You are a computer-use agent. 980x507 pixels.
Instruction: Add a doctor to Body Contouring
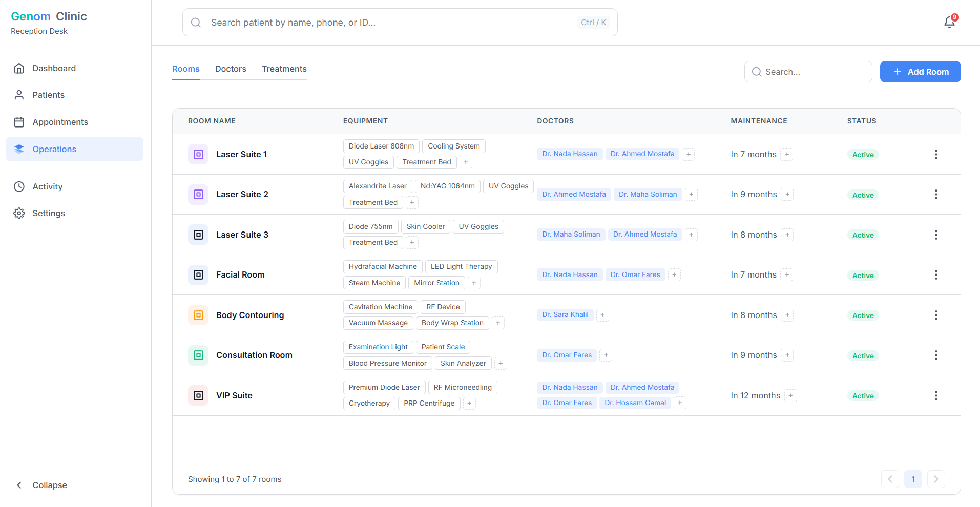602,315
